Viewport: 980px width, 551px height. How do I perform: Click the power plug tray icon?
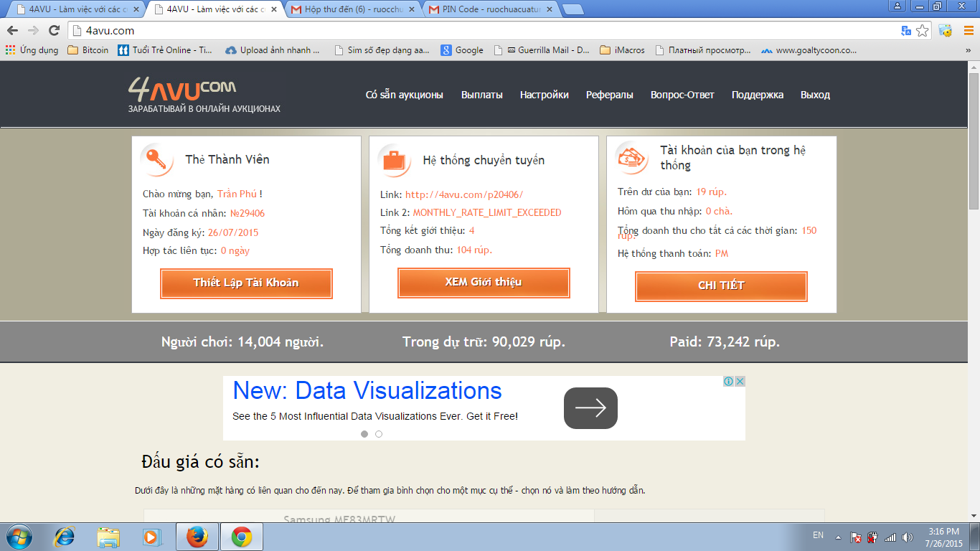[x=873, y=537]
